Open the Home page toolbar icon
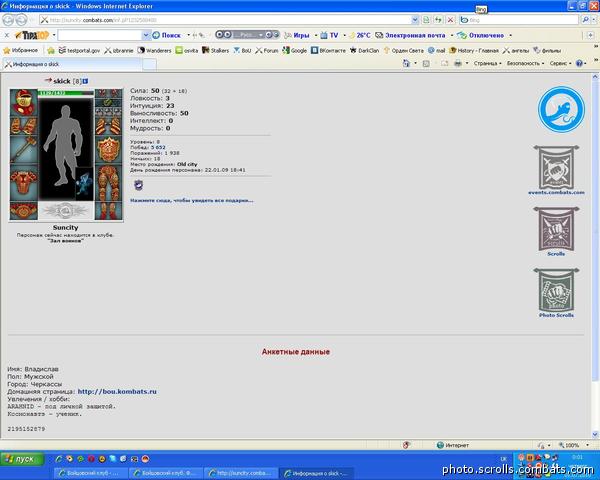 pos(406,64)
